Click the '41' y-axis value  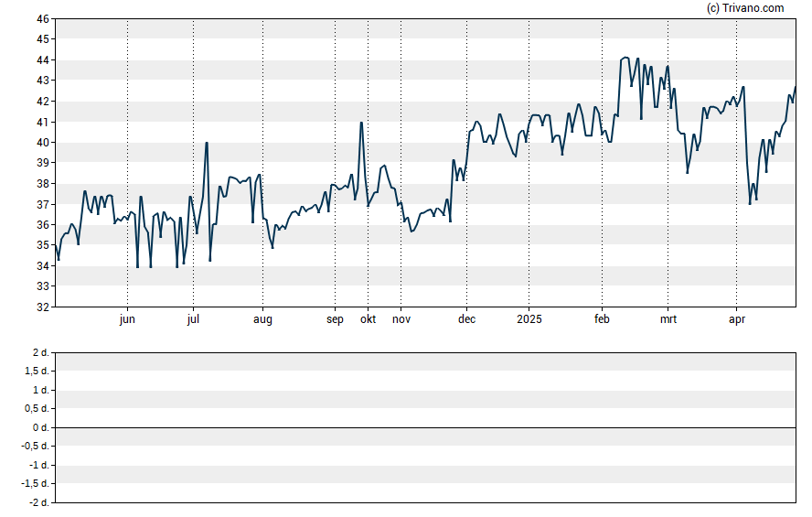coord(43,123)
